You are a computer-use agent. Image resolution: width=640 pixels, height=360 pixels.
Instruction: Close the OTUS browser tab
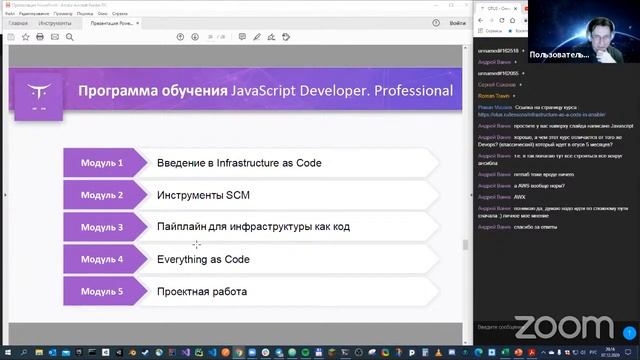515,8
